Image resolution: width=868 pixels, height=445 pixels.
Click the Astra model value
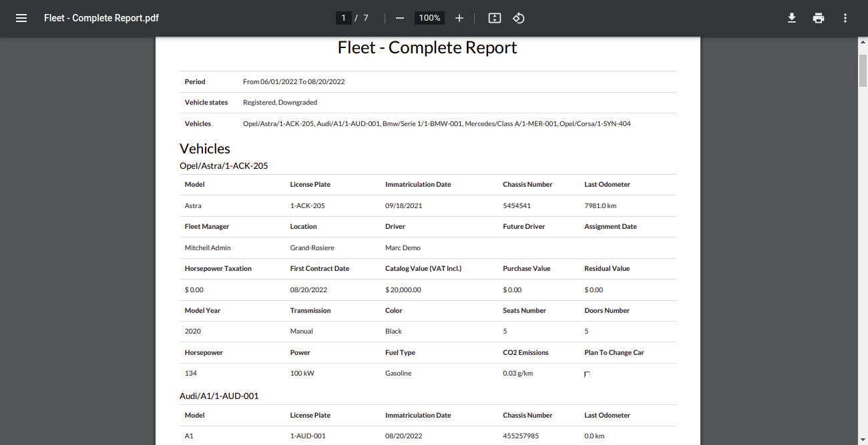click(x=193, y=205)
